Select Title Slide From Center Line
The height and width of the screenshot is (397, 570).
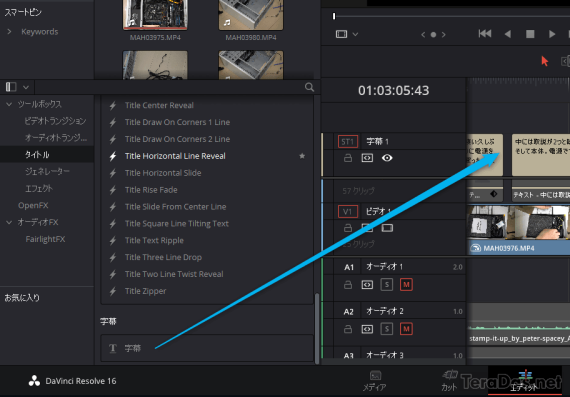click(176, 207)
